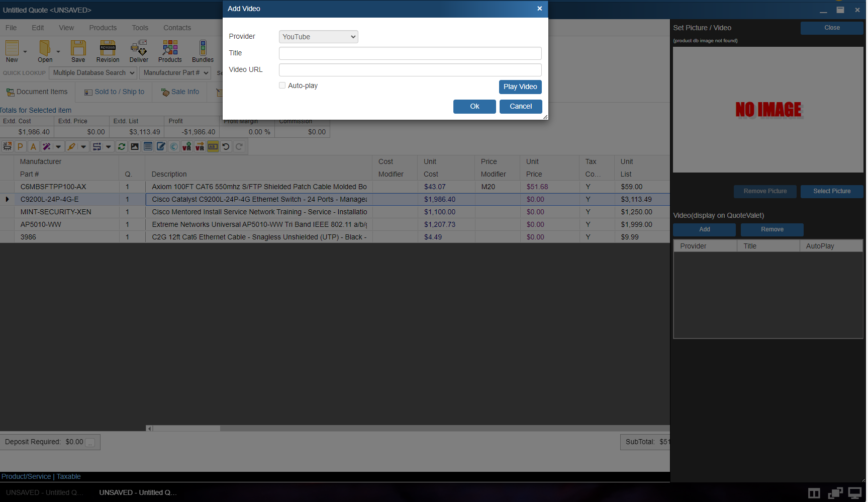Switch to the Sale Info tab
The image size is (868, 502).
click(x=180, y=92)
